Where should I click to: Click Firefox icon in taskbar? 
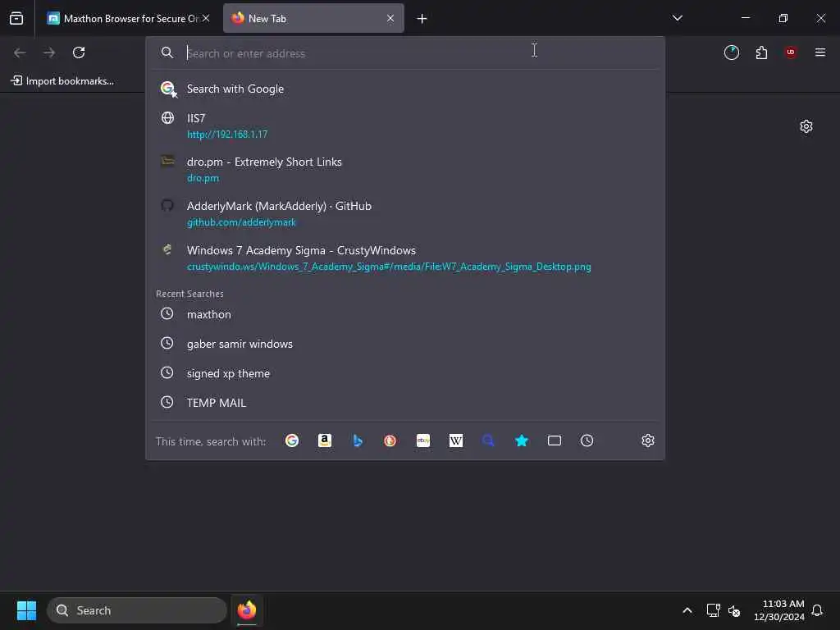click(246, 610)
